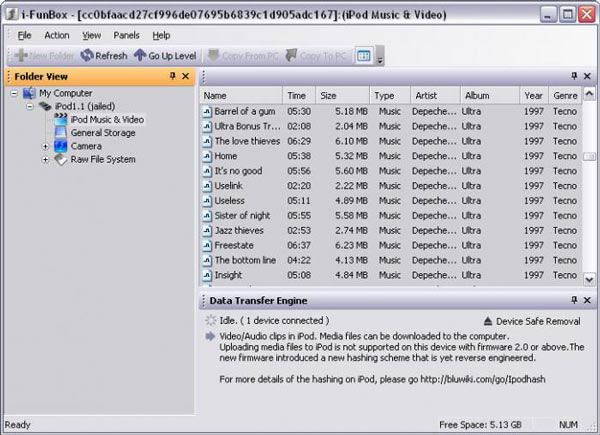Viewport: 600px width, 435px height.
Task: Click the music icon for Useless
Action: (207, 201)
